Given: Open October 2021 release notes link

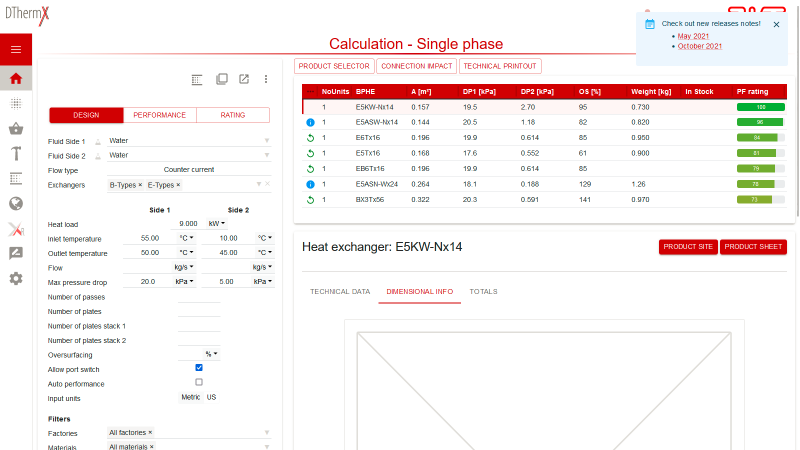Looking at the screenshot, I should 699,46.
